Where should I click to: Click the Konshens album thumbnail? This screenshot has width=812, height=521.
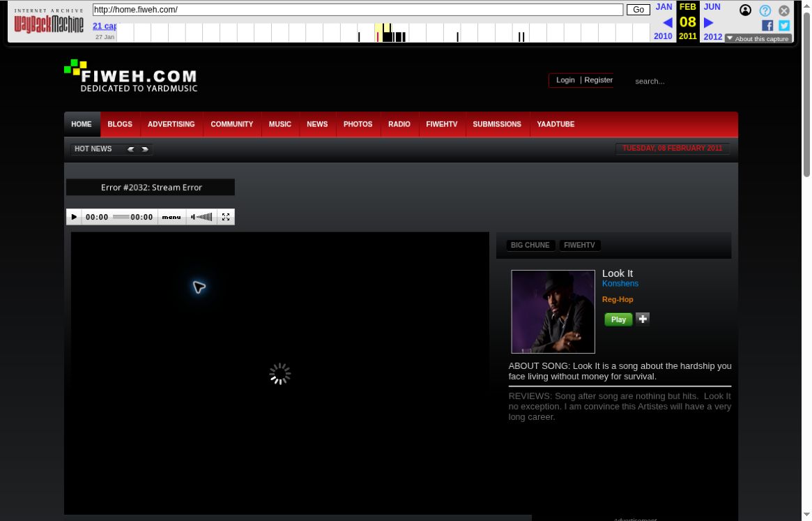click(553, 312)
